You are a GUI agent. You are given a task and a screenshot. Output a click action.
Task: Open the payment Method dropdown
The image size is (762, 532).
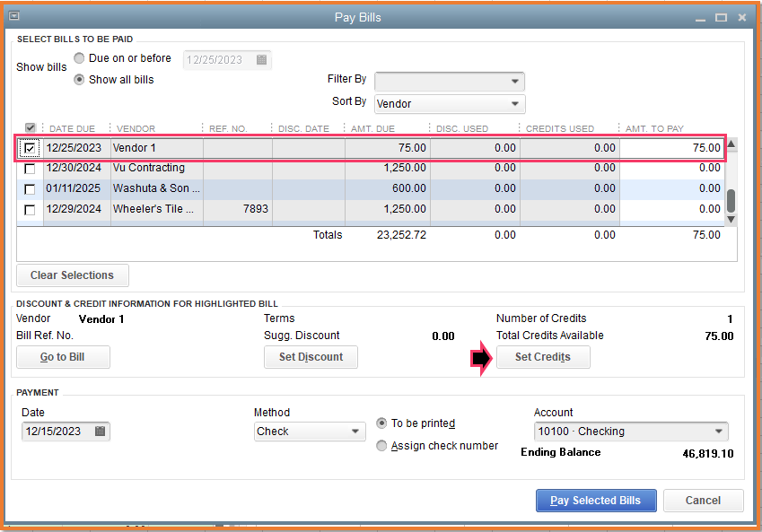tap(310, 432)
